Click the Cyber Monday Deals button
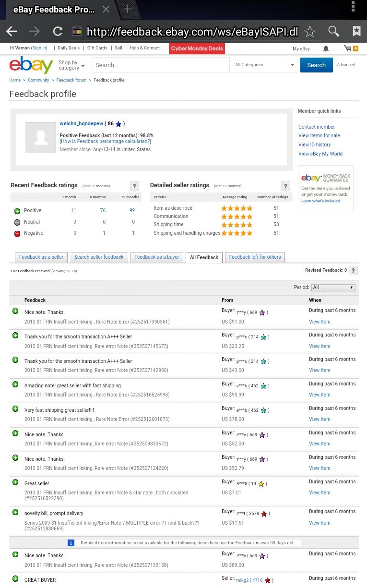The width and height of the screenshot is (367, 588). pyautogui.click(x=197, y=48)
